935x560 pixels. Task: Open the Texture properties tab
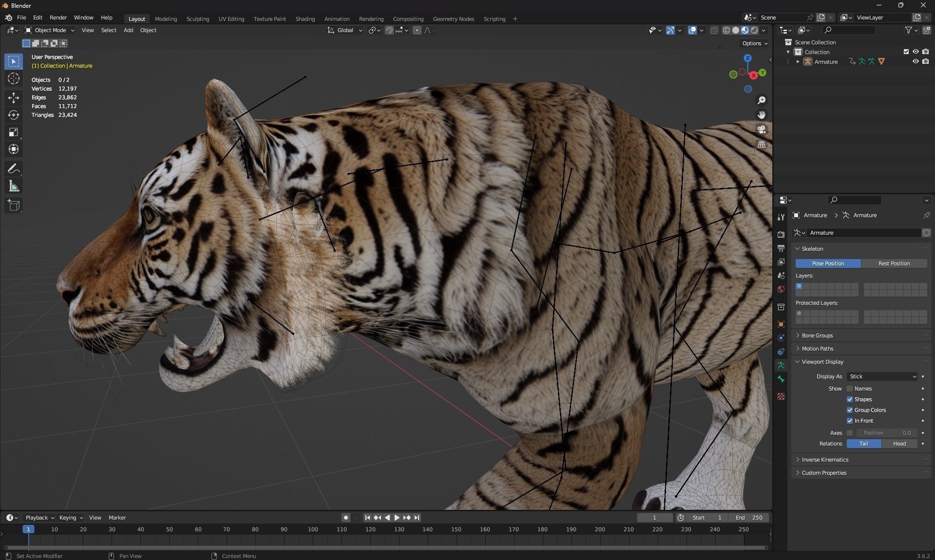(781, 396)
